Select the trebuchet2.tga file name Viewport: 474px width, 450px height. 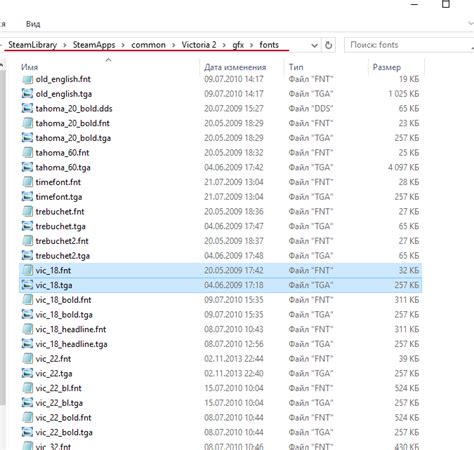63,256
